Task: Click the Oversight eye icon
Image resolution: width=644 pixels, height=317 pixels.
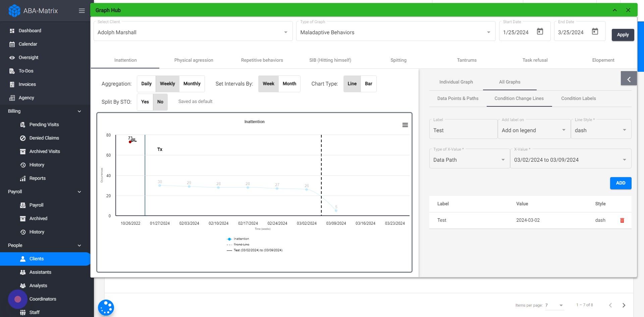Action: pos(12,57)
